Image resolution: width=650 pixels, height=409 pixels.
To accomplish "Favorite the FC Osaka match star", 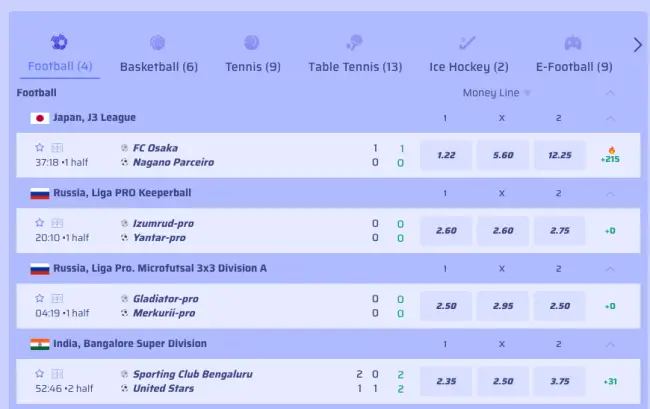I will click(40, 148).
